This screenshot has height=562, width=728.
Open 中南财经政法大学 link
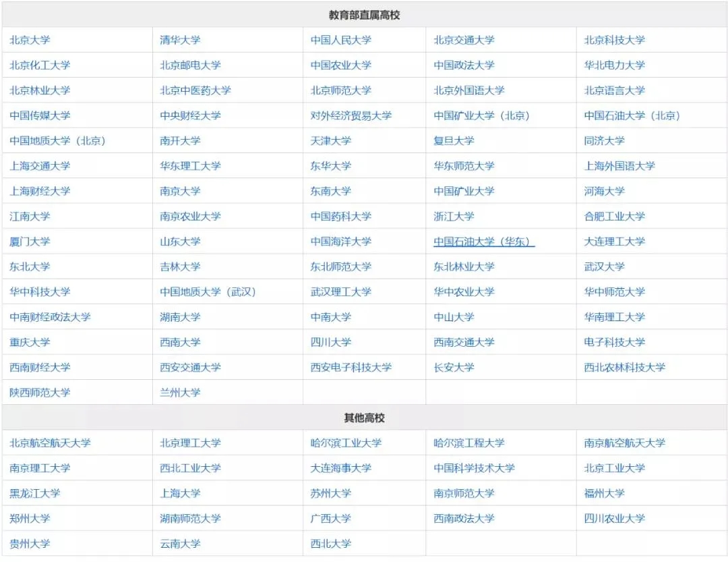click(50, 316)
